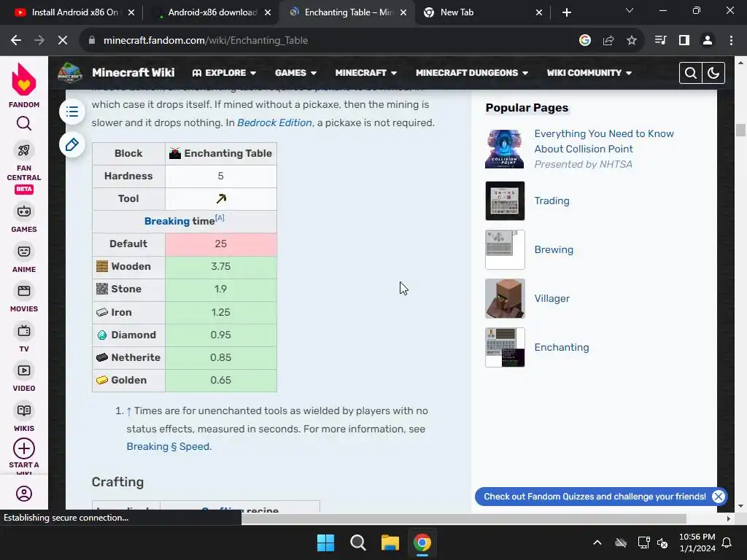Click the Collision Point thumbnail image
Screen dimensions: 747x560
pos(505,149)
